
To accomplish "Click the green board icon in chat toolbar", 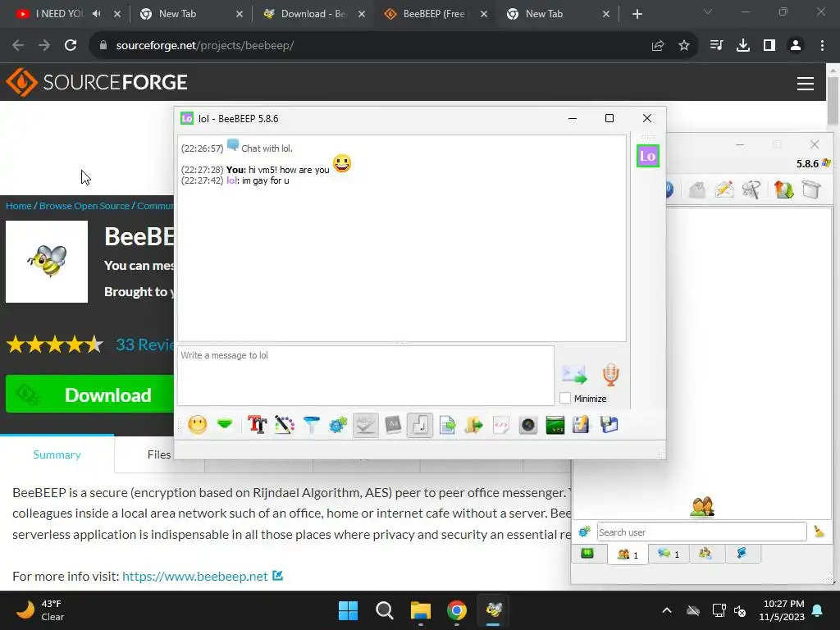I will 555,426.
